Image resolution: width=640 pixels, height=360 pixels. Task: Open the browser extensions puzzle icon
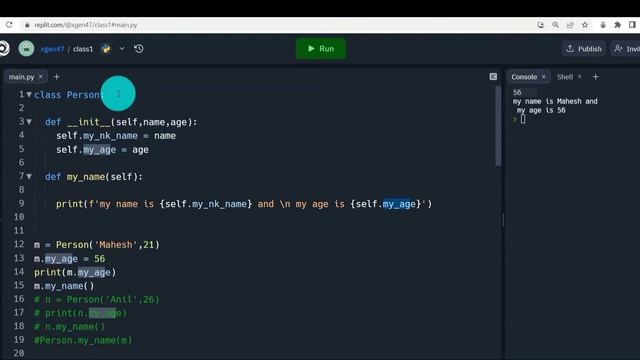click(x=618, y=25)
